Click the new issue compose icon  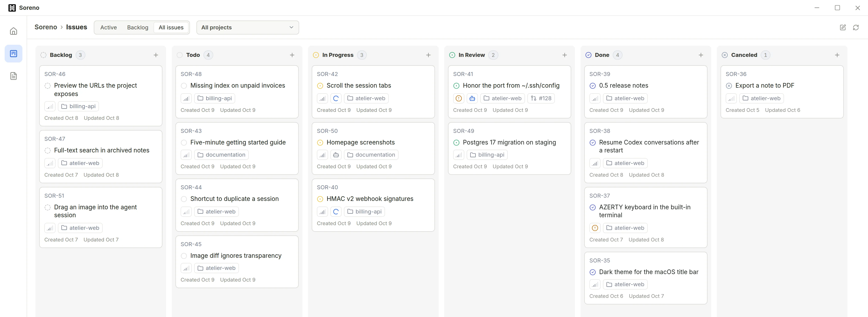point(843,28)
